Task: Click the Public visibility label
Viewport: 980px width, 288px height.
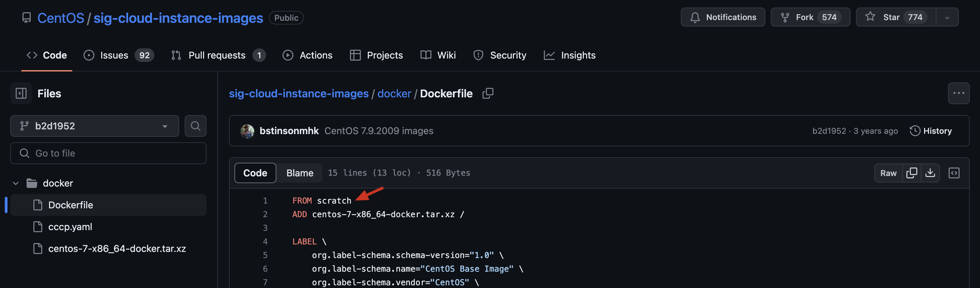Action: (286, 18)
